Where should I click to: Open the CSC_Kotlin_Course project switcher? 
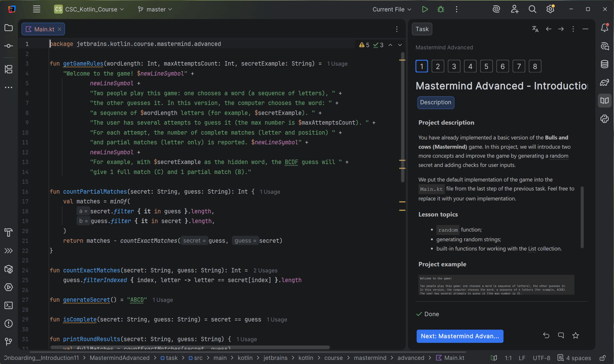click(88, 9)
